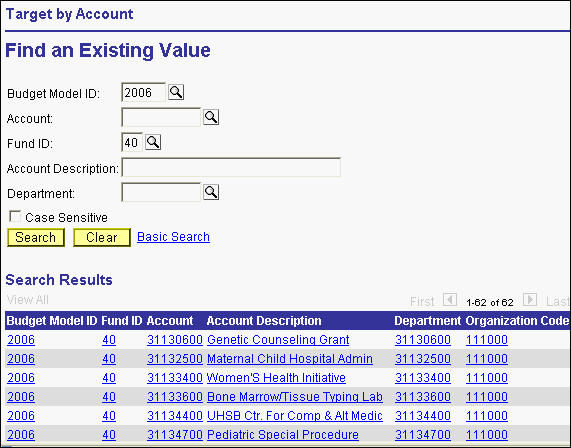Focus the Account Description text field

point(231,167)
